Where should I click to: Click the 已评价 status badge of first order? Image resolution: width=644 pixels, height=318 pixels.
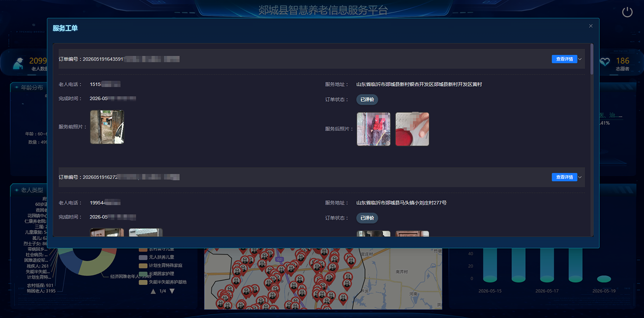tap(367, 99)
